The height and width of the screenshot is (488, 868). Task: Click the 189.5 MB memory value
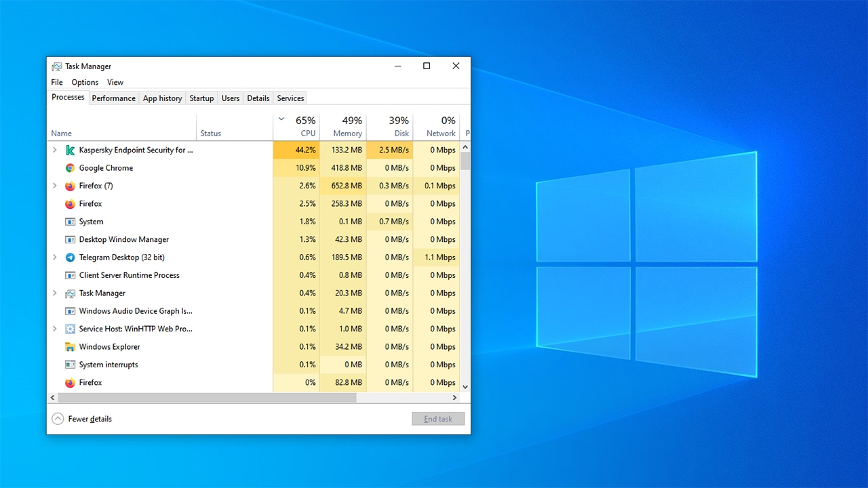(x=347, y=258)
